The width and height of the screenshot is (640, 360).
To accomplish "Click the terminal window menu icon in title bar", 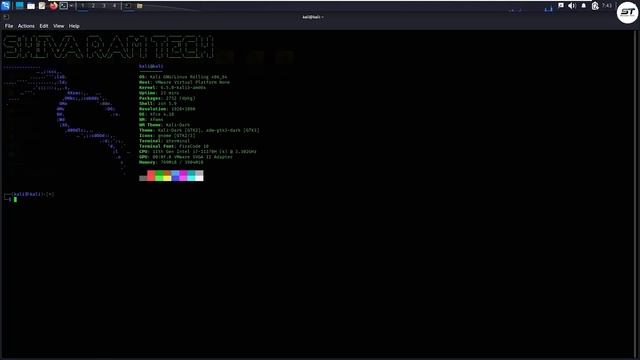I will pyautogui.click(x=6, y=17).
